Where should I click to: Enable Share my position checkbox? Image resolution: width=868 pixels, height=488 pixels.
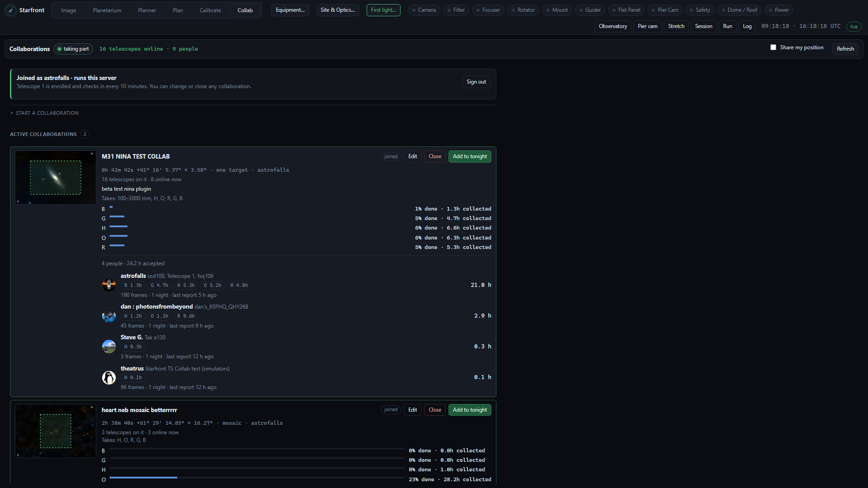(x=773, y=47)
